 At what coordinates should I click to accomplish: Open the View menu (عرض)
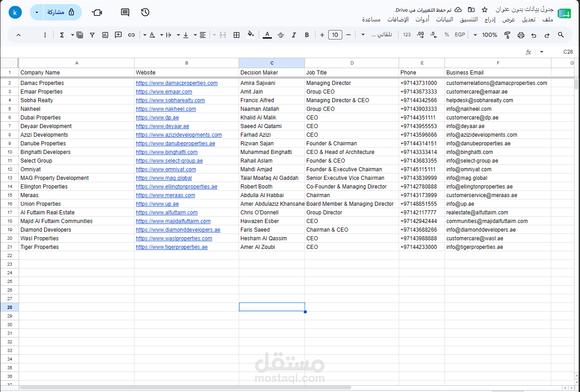click(x=509, y=20)
